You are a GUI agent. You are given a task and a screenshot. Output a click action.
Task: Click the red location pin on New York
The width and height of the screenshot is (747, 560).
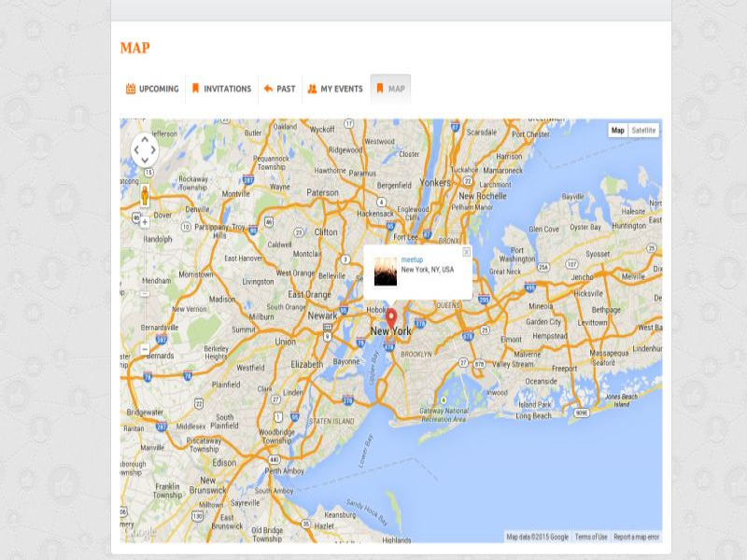pyautogui.click(x=391, y=317)
